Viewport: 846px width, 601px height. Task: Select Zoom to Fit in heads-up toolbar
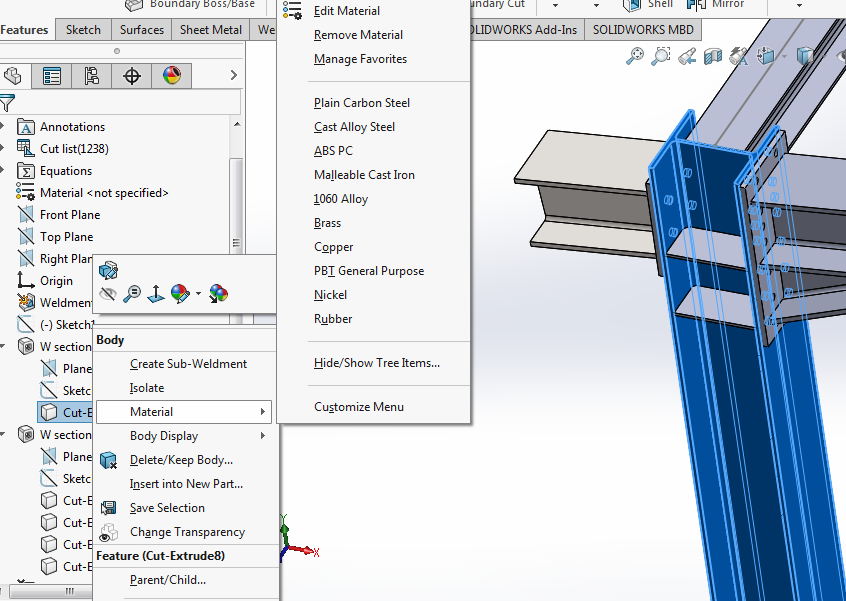(x=636, y=58)
